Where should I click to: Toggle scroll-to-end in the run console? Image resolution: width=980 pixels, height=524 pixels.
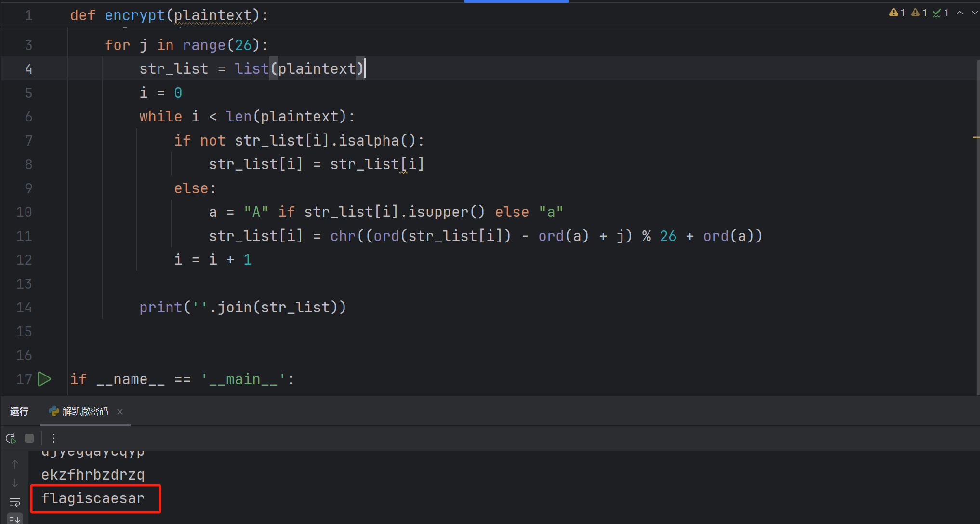click(x=15, y=519)
